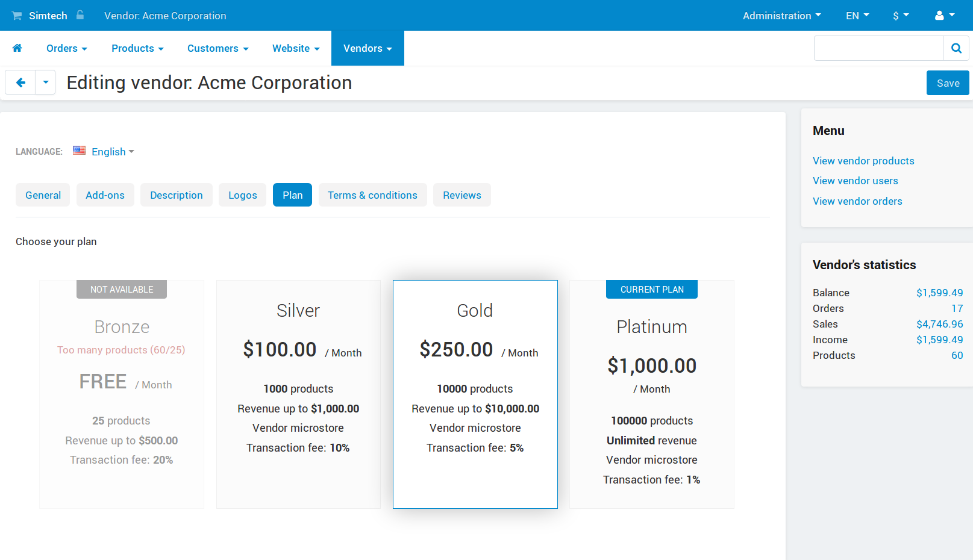
Task: Expand the Customers menu
Action: pyautogui.click(x=217, y=48)
